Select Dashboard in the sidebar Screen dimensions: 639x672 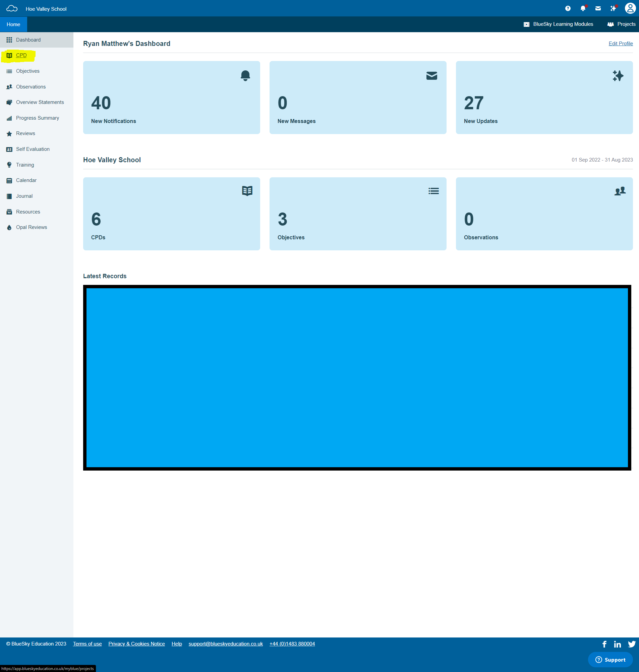(37, 40)
